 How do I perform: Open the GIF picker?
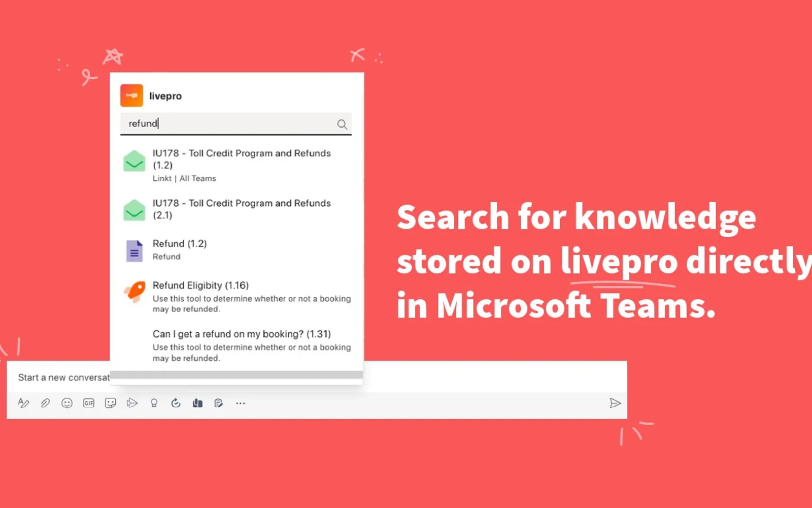89,403
